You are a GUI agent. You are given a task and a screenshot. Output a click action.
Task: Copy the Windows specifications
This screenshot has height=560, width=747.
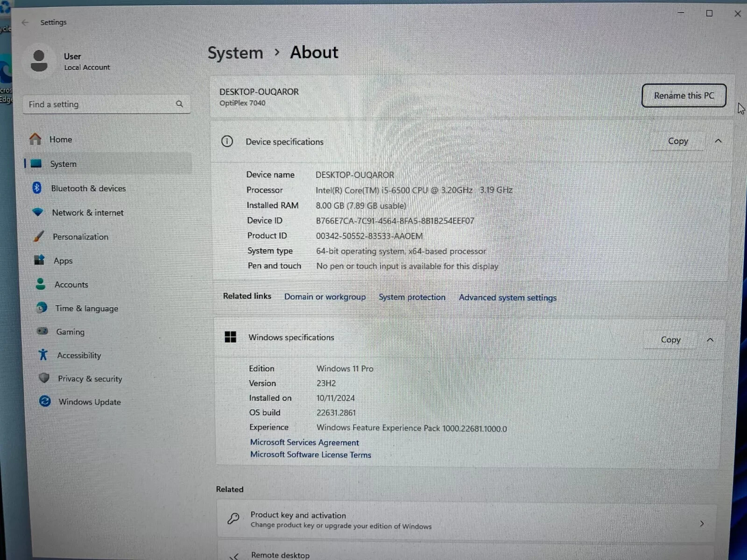click(x=671, y=340)
